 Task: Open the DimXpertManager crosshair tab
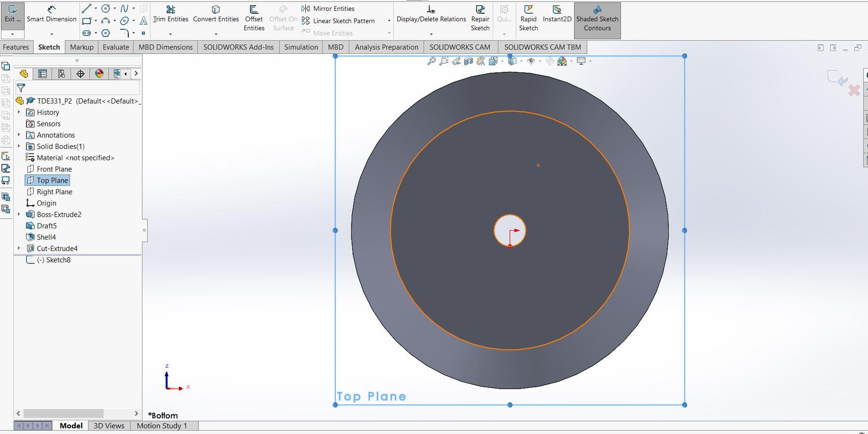(x=80, y=74)
